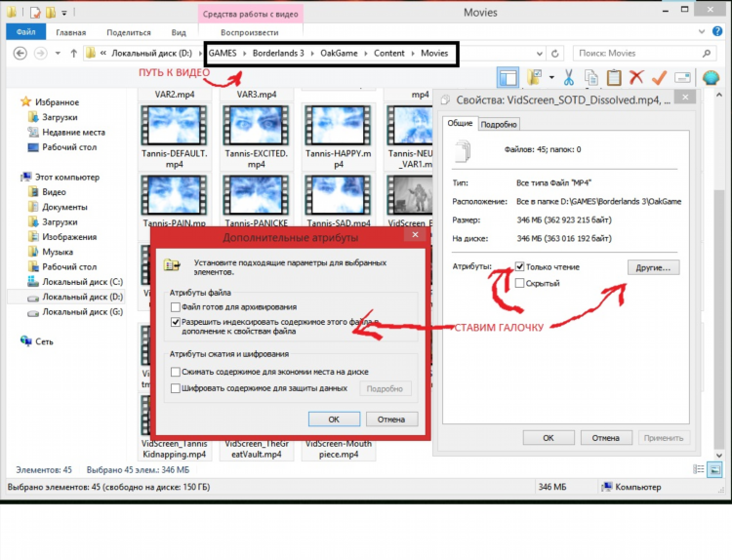The width and height of the screenshot is (732, 560).
Task: Open Help with the question mark icon
Action: point(717,31)
